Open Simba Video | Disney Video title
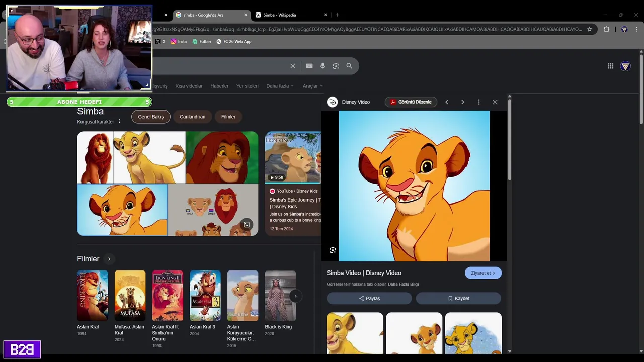This screenshot has height=362, width=644. tap(364, 273)
